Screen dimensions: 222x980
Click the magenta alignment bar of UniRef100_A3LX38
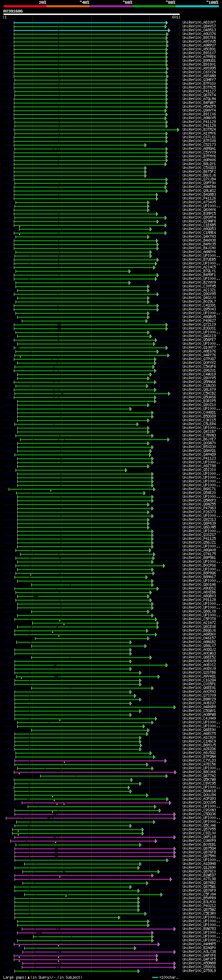click(x=99, y=952)
